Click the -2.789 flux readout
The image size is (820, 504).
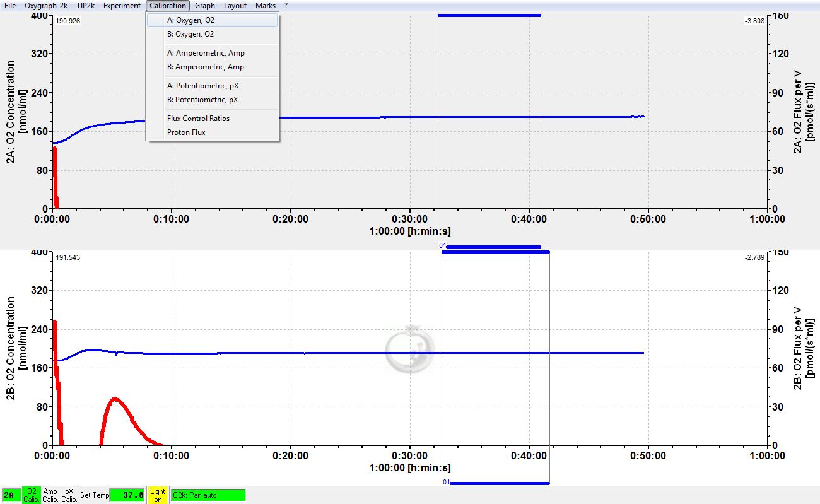(754, 257)
